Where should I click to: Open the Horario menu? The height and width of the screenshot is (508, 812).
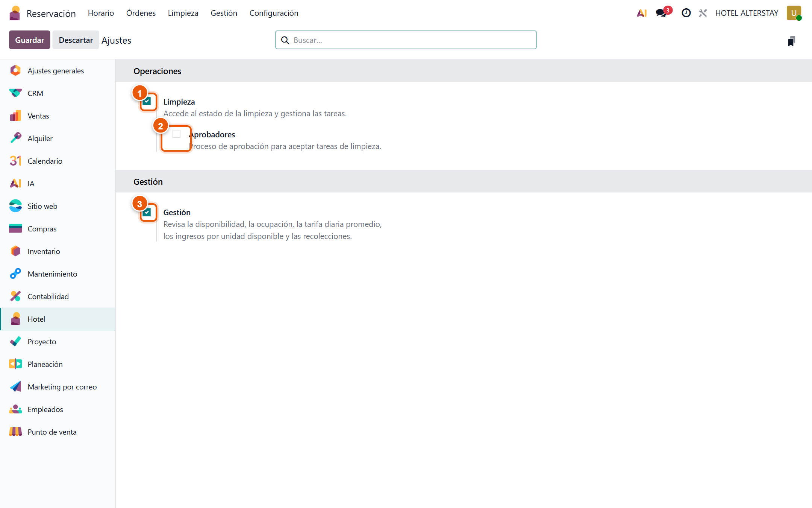point(101,13)
